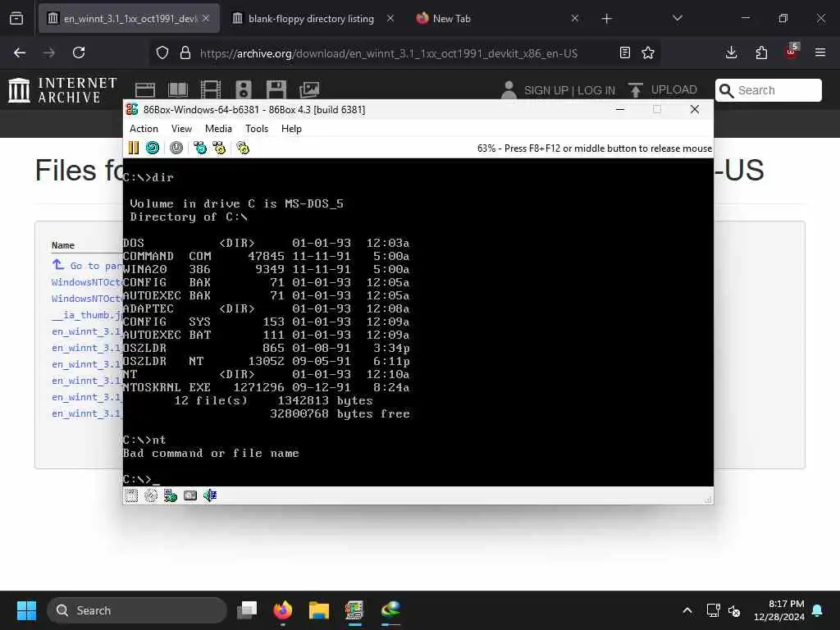Viewport: 840px width, 630px height.
Task: Click the Name column header
Action: [x=62, y=245]
